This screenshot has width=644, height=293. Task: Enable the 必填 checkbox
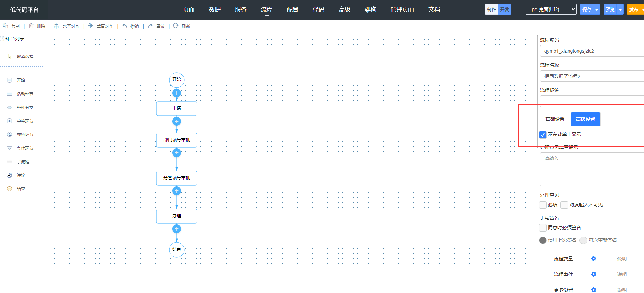(543, 205)
